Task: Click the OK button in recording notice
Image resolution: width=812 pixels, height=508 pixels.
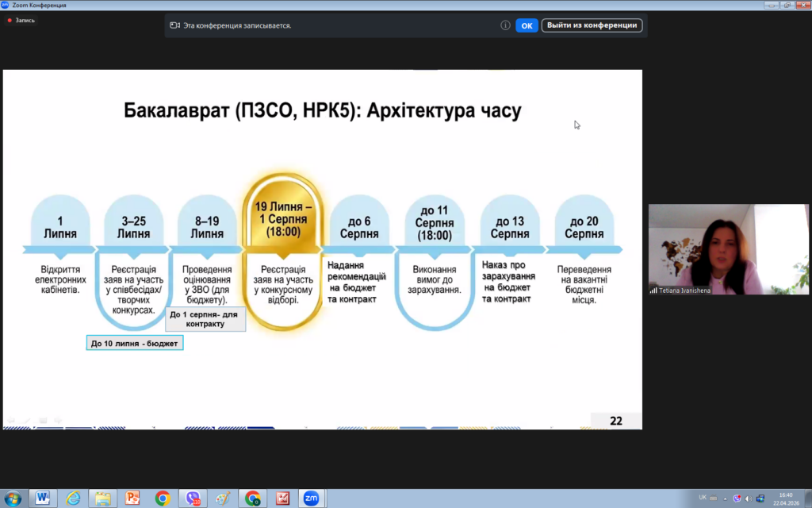Action: click(x=527, y=25)
